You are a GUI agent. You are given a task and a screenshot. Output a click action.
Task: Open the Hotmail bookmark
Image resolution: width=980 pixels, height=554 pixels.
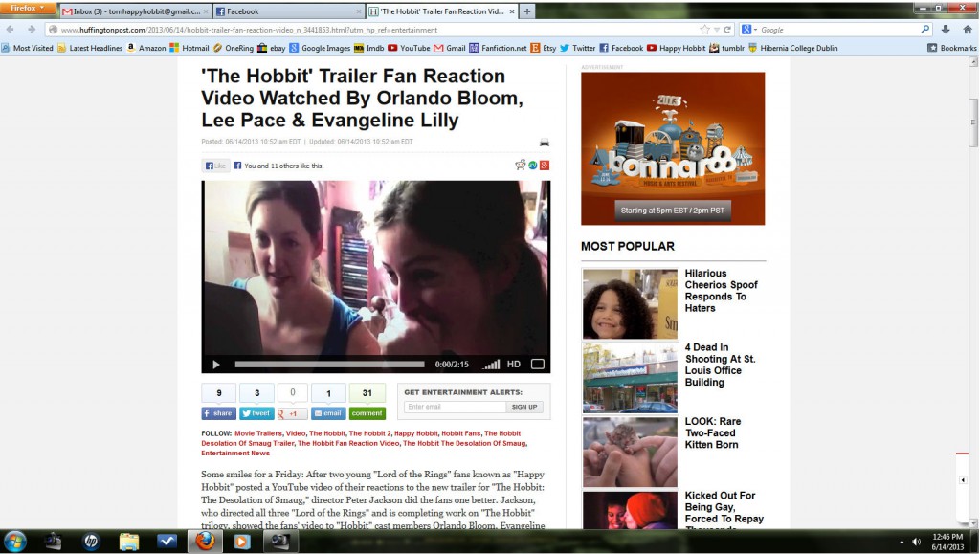pyautogui.click(x=189, y=48)
